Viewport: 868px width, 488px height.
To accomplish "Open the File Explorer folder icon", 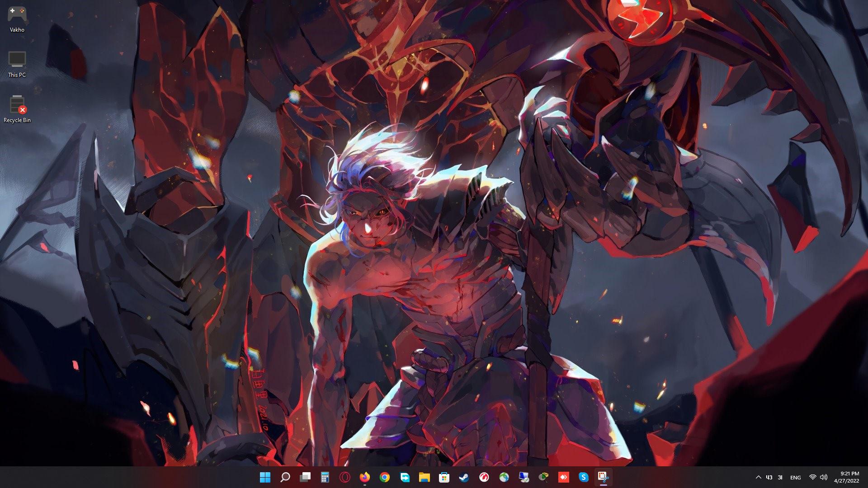I will coord(424,477).
